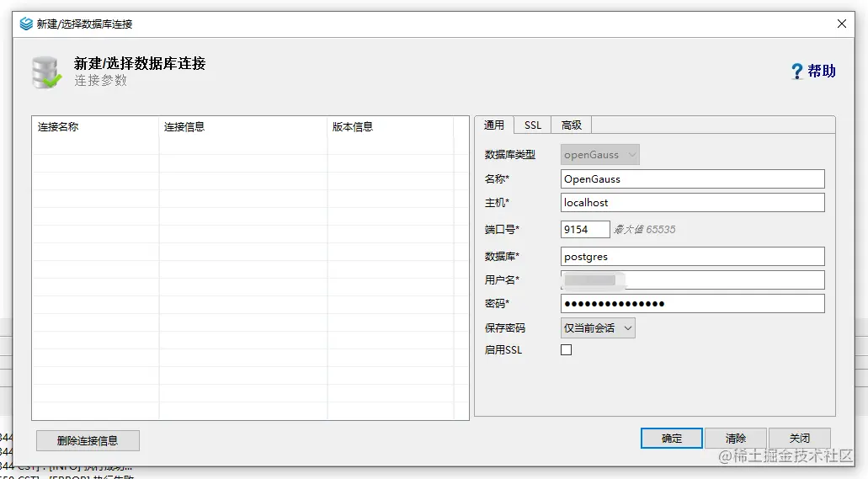This screenshot has height=479, width=868.
Task: Open the 保存密码 dropdown
Action: coord(598,327)
